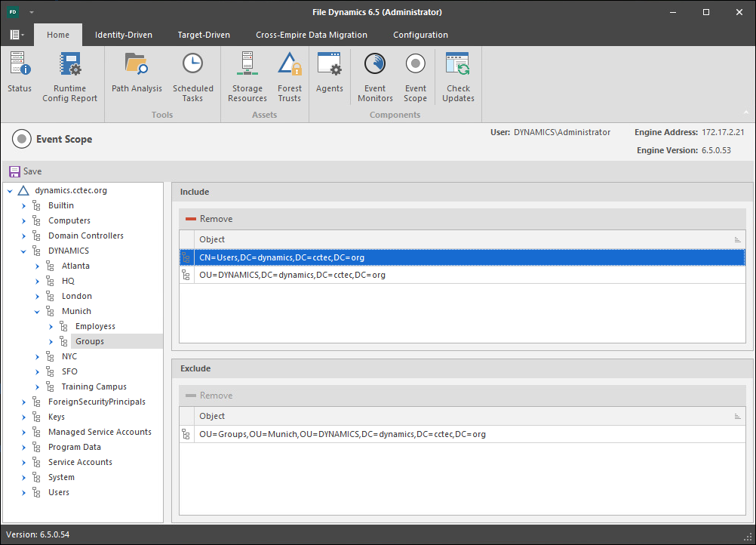Collapse the Munich tree node
Viewport: 756px width, 545px height.
pos(38,311)
